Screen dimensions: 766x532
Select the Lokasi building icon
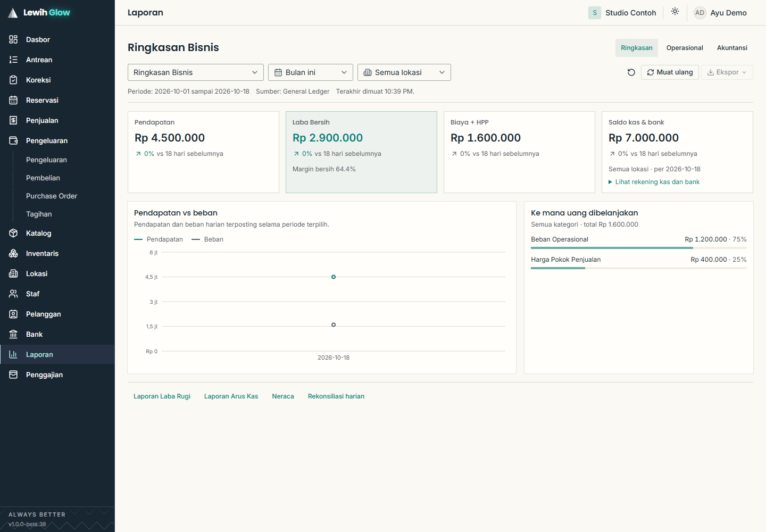pos(13,273)
